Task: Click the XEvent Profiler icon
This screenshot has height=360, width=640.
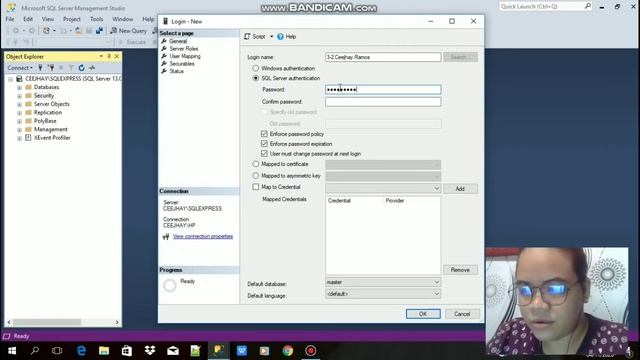Action: point(28,138)
